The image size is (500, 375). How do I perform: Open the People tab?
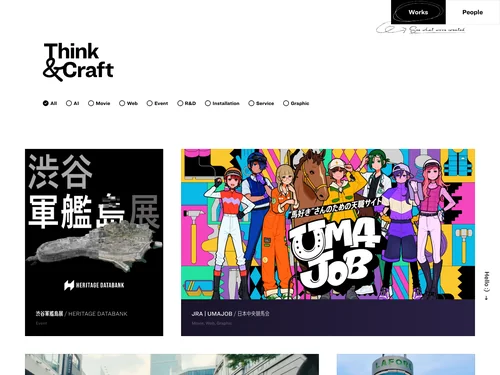click(472, 12)
